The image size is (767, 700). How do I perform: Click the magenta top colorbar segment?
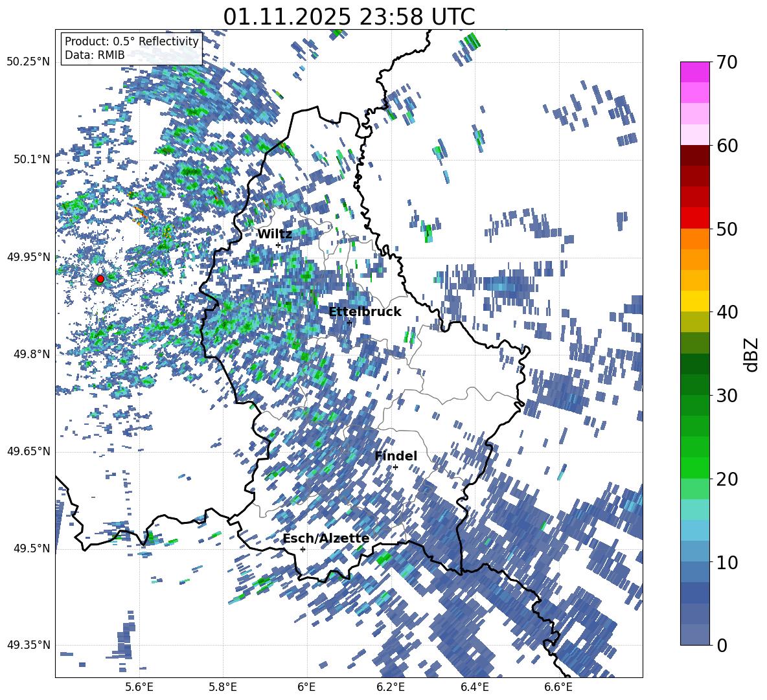pos(694,72)
